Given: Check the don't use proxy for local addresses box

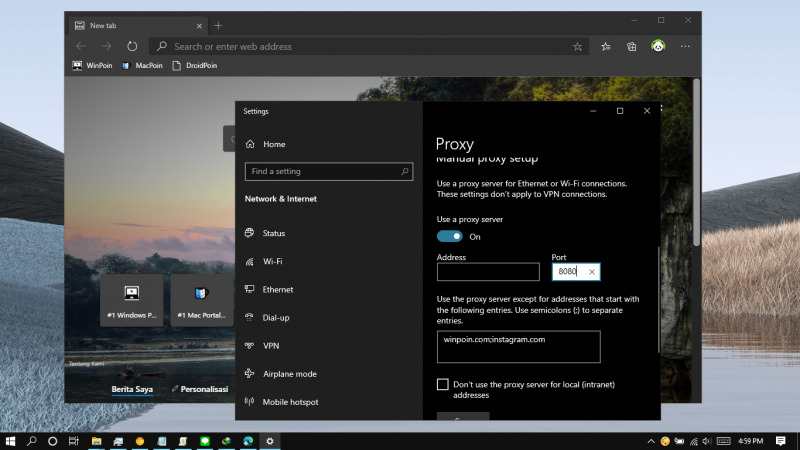Looking at the screenshot, I should (443, 384).
